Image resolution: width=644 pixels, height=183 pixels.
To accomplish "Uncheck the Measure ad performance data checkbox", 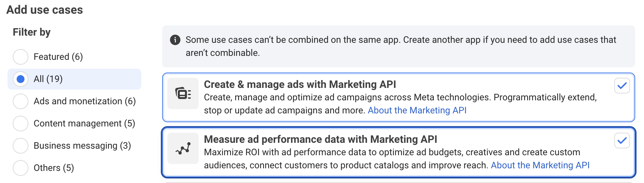I will (x=622, y=141).
